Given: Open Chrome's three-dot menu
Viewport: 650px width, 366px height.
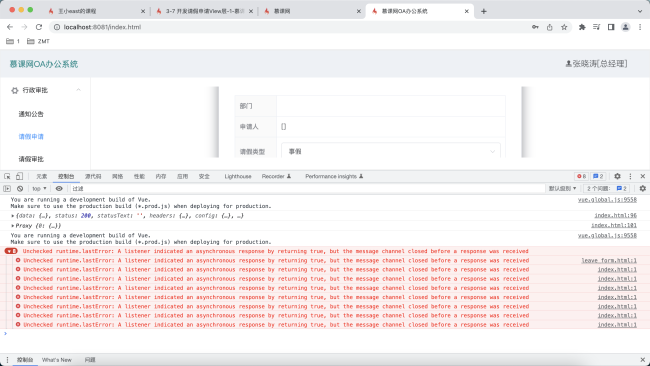Looking at the screenshot, I should 640,27.
